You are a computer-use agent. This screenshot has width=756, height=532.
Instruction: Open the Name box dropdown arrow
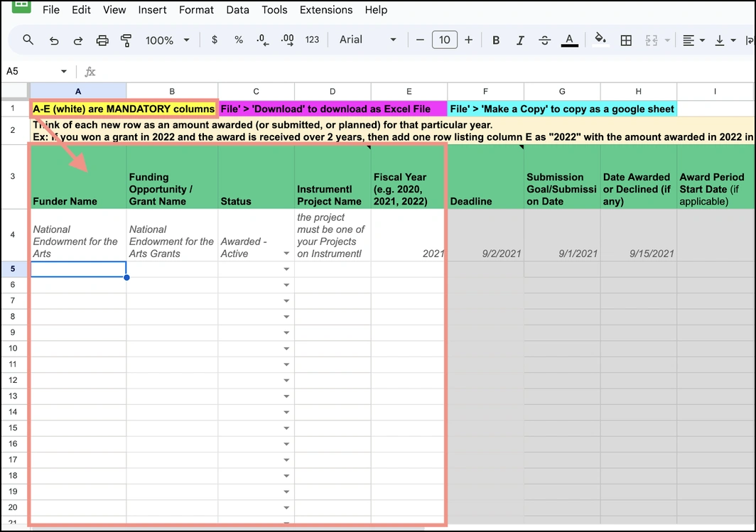click(64, 72)
